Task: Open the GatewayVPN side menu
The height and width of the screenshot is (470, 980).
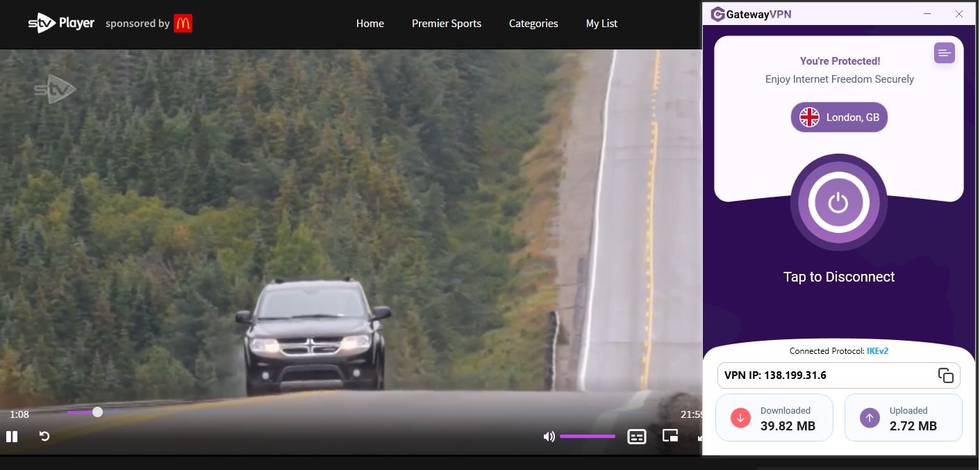Action: click(944, 53)
